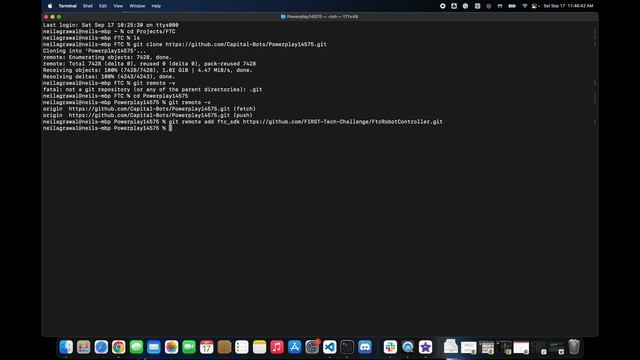The width and height of the screenshot is (640, 360).
Task: Click the battery status icon
Action: point(512,6)
